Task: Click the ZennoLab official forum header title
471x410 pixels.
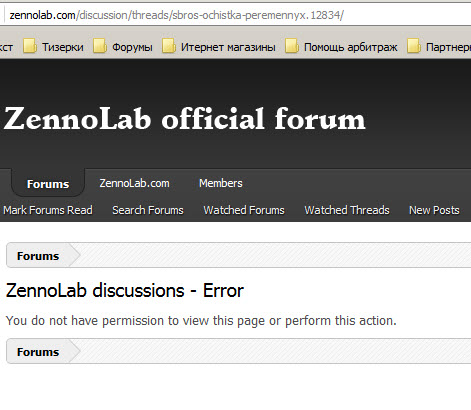Action: pyautogui.click(x=184, y=118)
